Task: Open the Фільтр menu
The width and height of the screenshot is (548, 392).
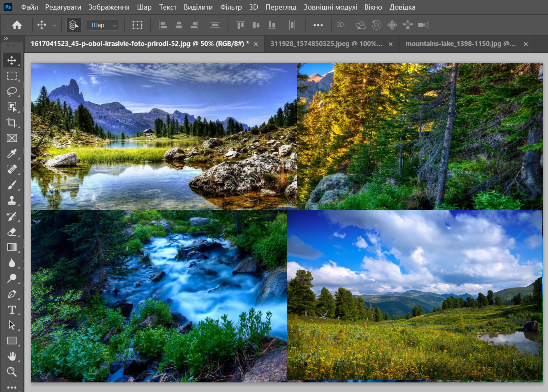Action: [231, 7]
